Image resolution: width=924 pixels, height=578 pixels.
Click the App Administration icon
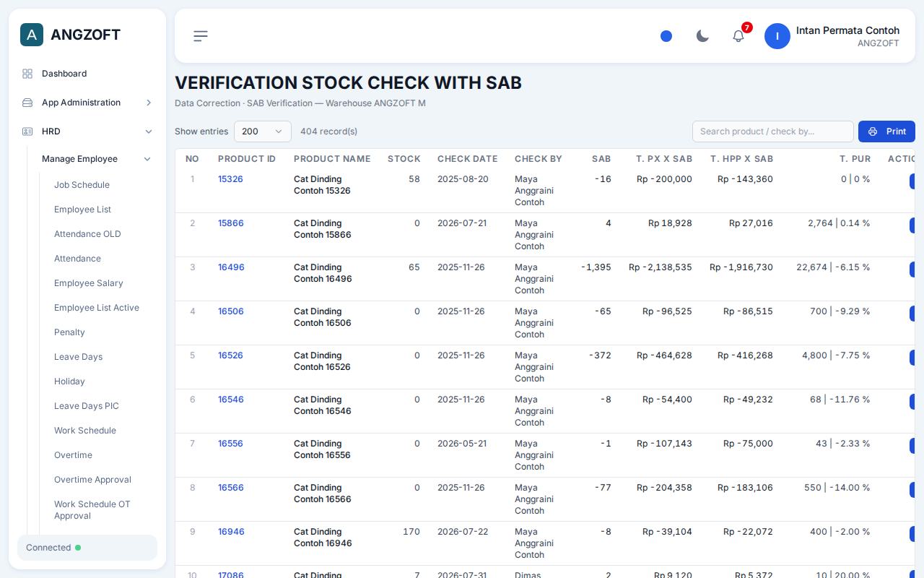click(27, 103)
